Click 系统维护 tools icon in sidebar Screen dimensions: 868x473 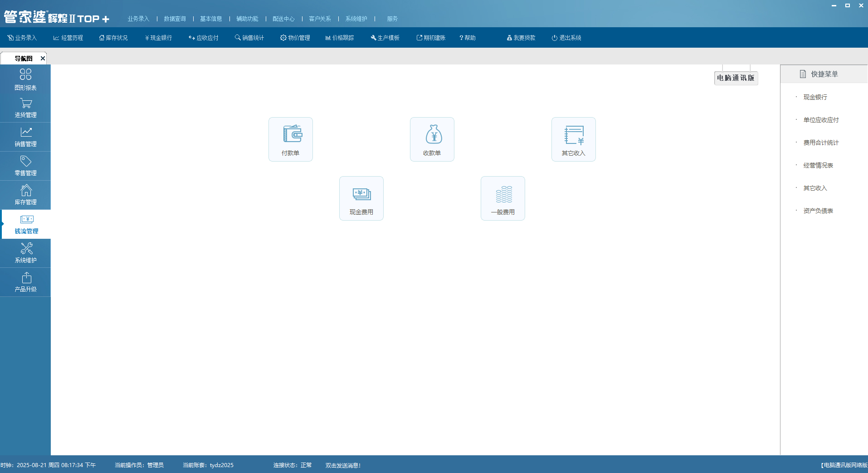coord(25,253)
